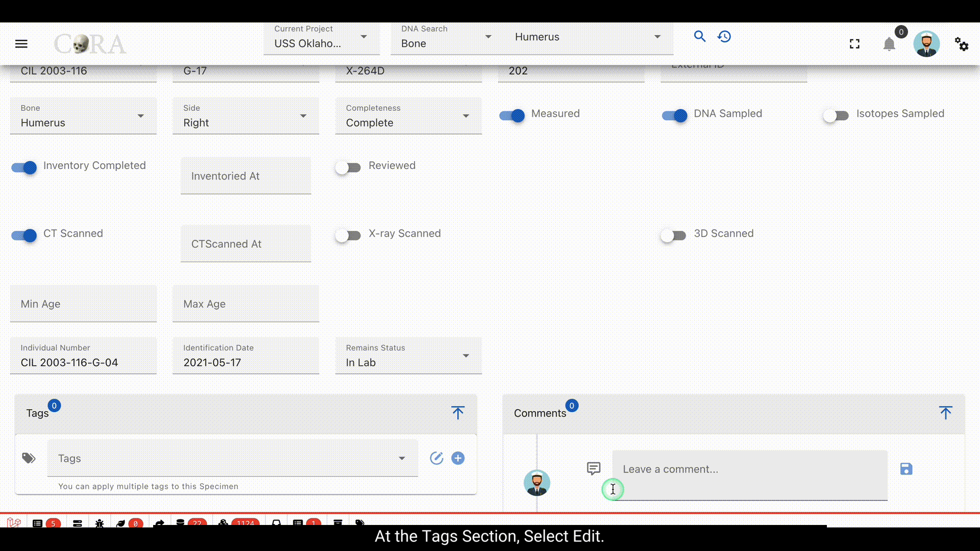This screenshot has height=551, width=980.
Task: Open the debugbar timeline bars icon
Action: (x=78, y=523)
